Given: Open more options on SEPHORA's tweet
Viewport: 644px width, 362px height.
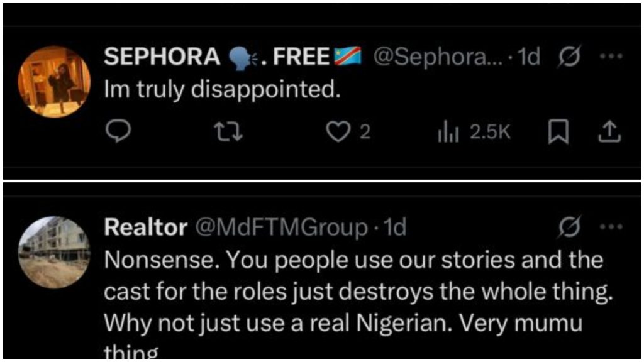Looking at the screenshot, I should coord(611,57).
